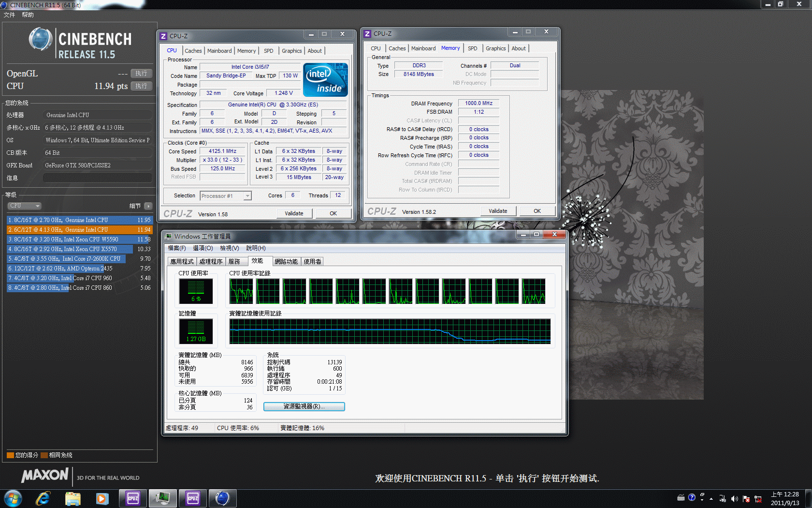This screenshot has height=508, width=812.
Task: Open the Cinebench 文件 menu
Action: point(9,15)
